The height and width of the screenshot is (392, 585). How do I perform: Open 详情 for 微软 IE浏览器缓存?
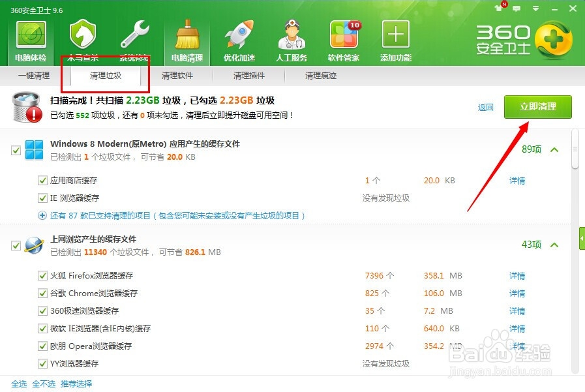517,329
